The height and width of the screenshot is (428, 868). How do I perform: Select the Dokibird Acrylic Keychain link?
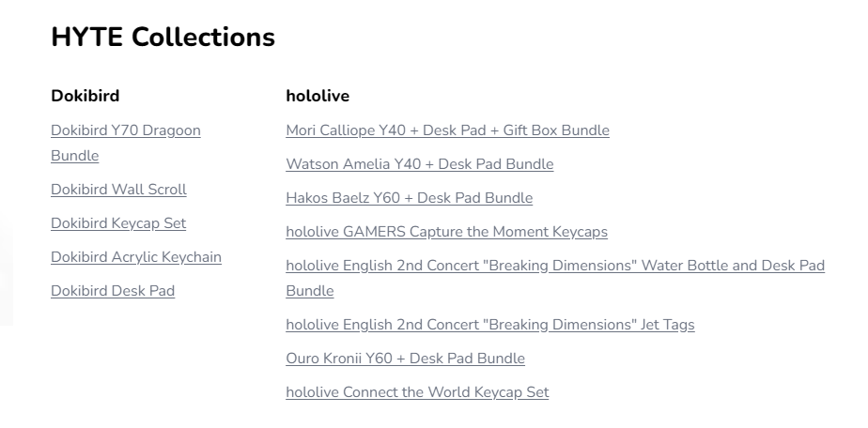tap(136, 257)
